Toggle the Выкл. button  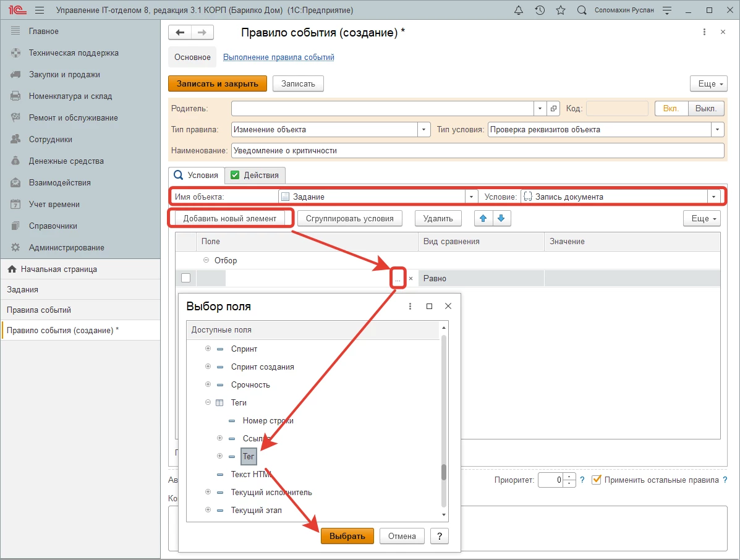point(706,109)
